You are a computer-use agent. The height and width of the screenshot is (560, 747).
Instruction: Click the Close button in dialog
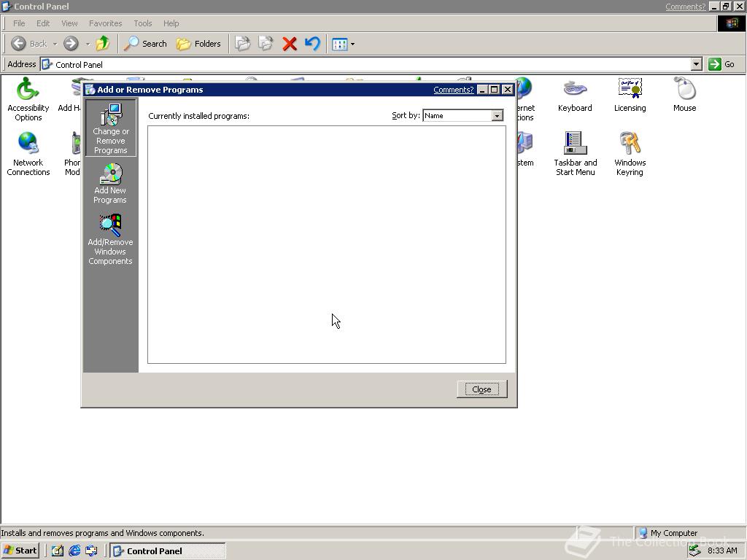click(x=481, y=389)
